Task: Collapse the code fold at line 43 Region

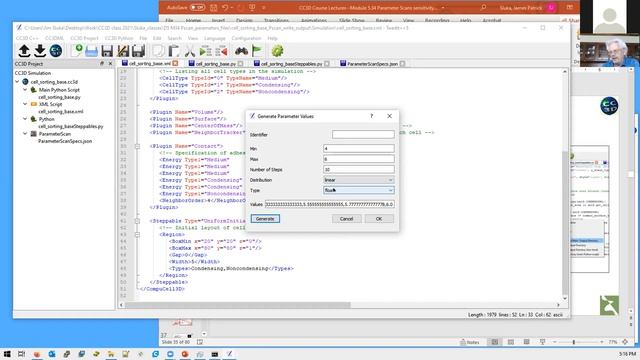Action: click(x=138, y=235)
